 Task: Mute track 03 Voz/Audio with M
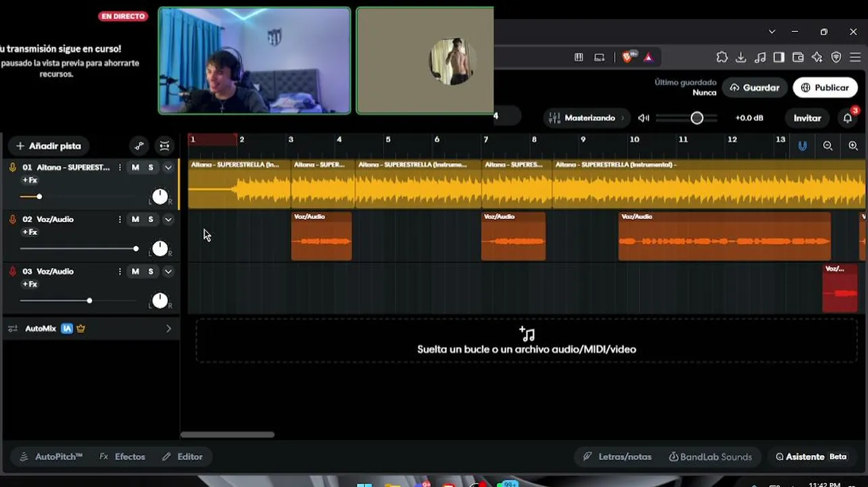pos(135,271)
